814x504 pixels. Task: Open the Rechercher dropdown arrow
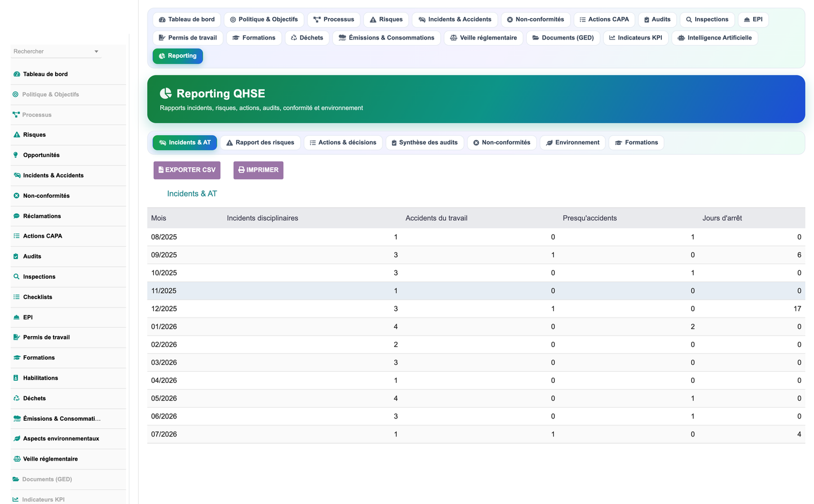(96, 51)
